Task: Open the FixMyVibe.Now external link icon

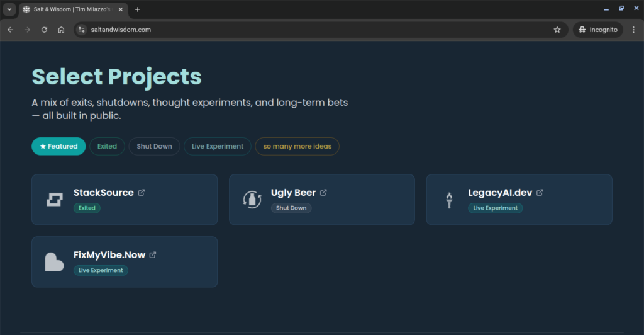Action: point(153,255)
